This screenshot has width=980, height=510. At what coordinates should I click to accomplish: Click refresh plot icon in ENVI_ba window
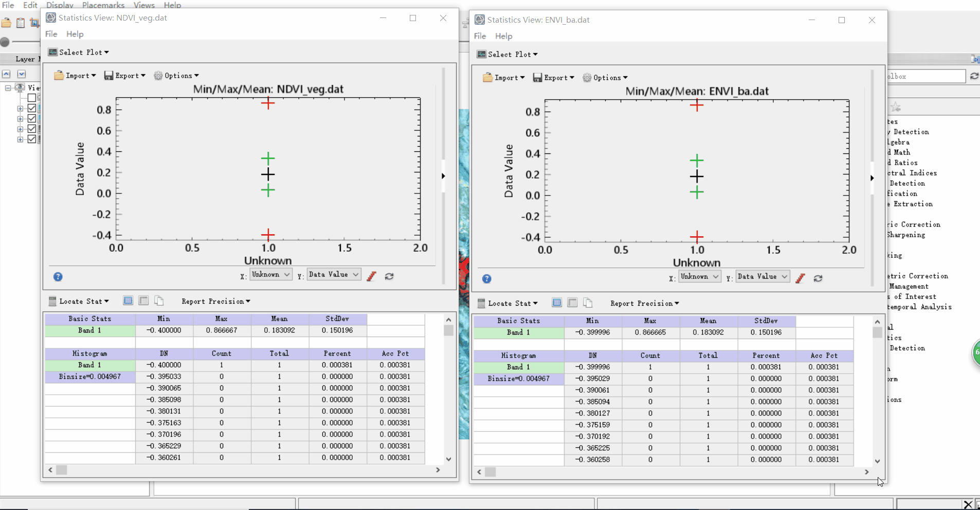tap(818, 278)
